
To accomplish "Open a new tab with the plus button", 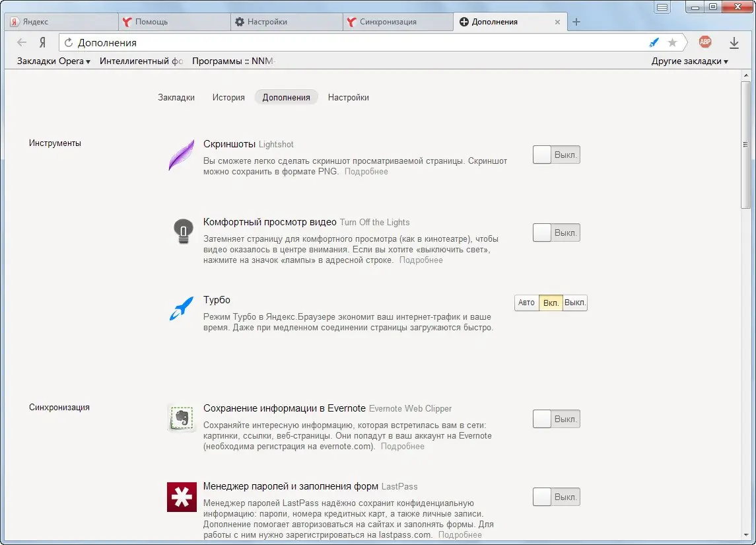I will pos(576,22).
